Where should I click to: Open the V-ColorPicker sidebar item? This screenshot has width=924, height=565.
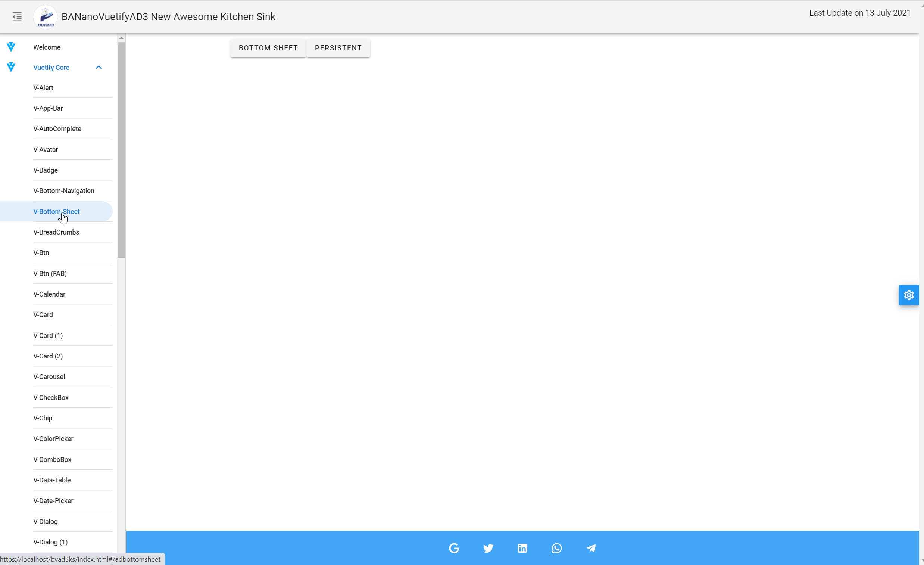pos(53,438)
